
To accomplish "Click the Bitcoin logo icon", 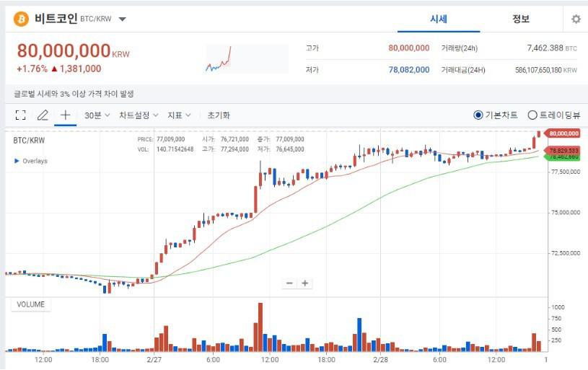I will 21,19.
